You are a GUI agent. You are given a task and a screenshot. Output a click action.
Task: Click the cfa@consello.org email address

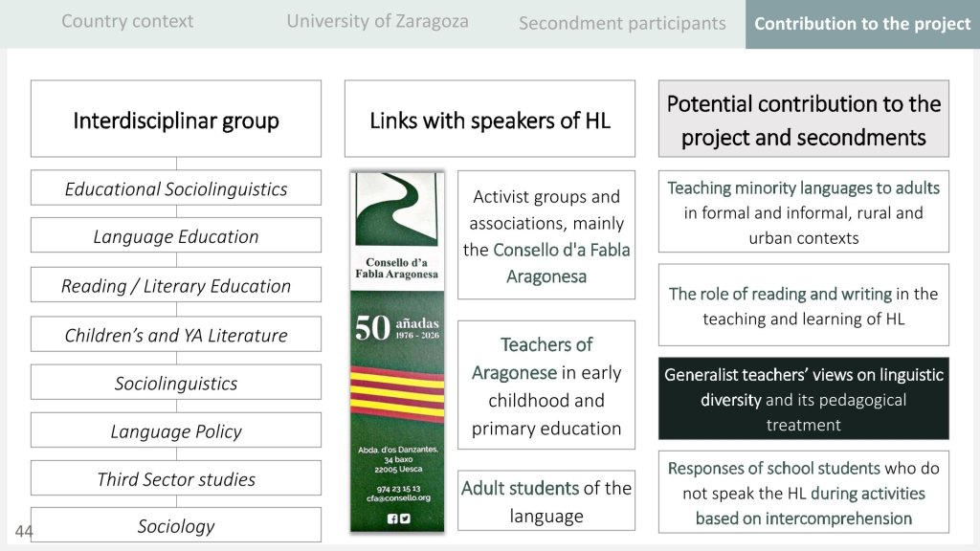pyautogui.click(x=396, y=497)
